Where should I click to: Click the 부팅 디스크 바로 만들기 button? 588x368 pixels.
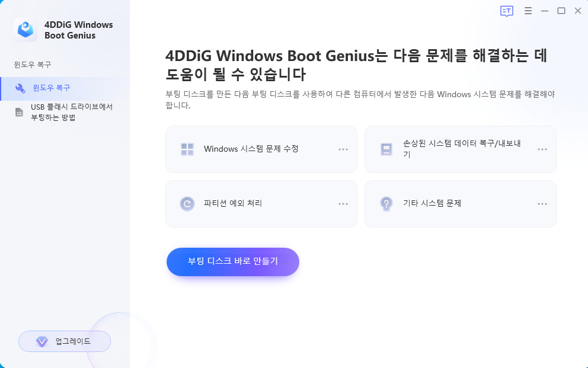click(x=232, y=261)
